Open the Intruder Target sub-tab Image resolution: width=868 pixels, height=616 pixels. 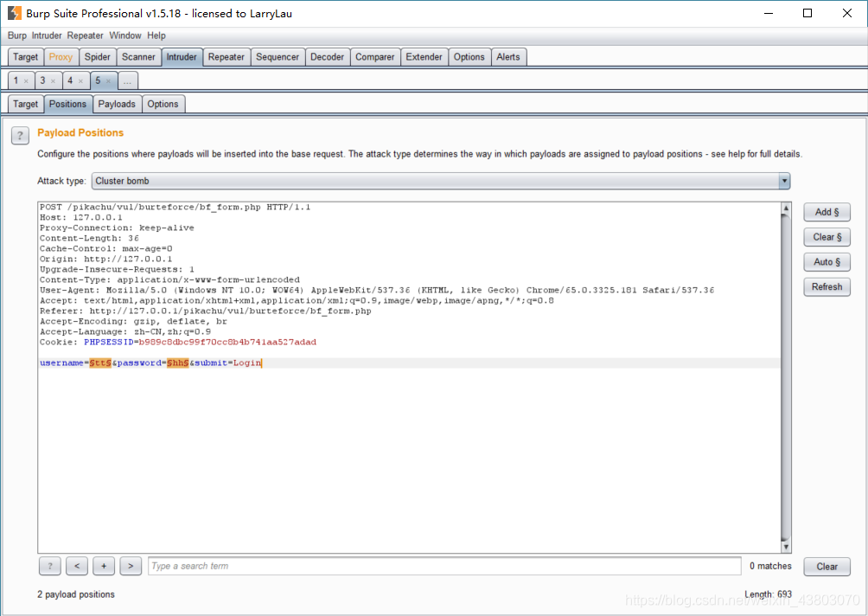click(25, 104)
